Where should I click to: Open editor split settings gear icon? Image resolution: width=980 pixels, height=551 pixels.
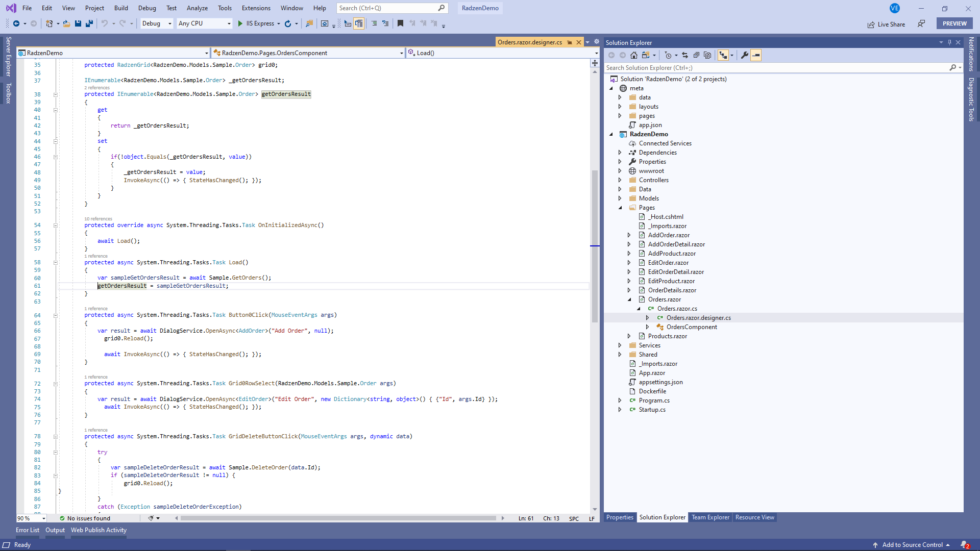coord(597,42)
